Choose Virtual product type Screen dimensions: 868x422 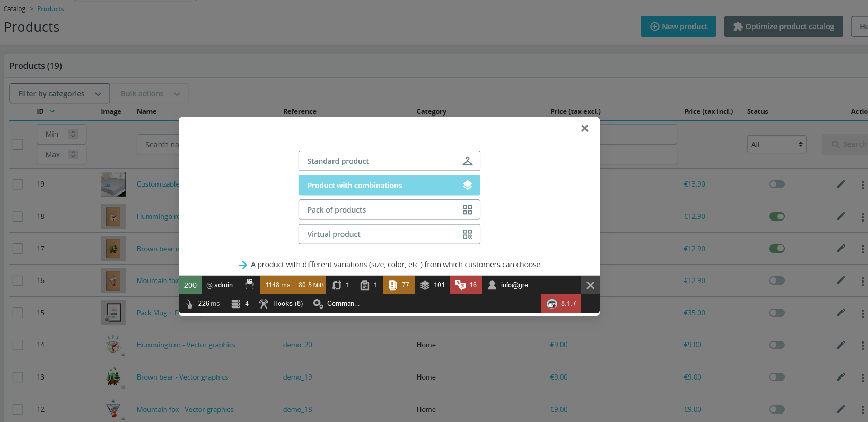pos(389,234)
